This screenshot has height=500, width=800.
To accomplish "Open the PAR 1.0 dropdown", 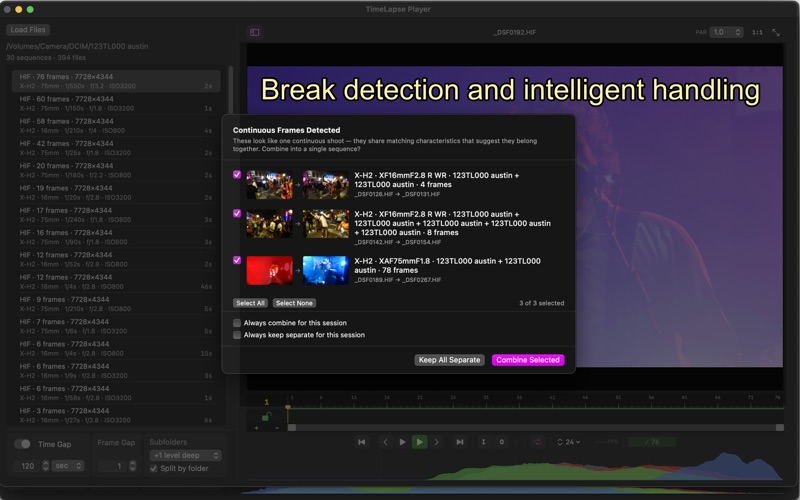I will [x=726, y=32].
